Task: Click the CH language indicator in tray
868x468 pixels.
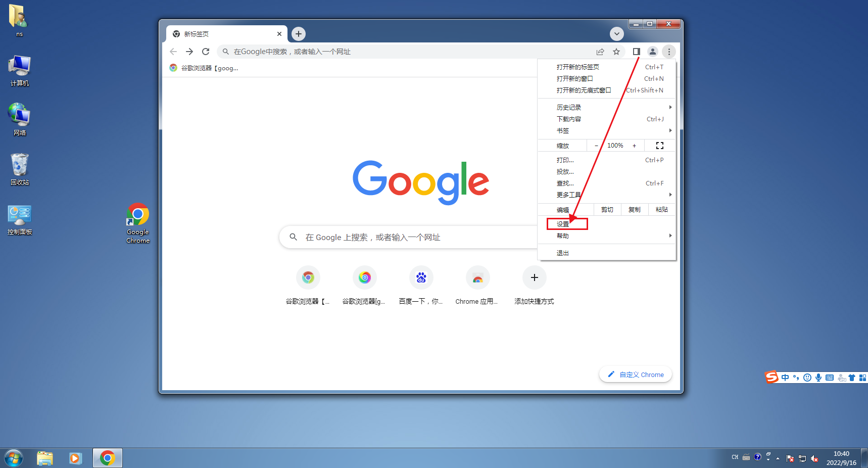Action: pyautogui.click(x=735, y=457)
